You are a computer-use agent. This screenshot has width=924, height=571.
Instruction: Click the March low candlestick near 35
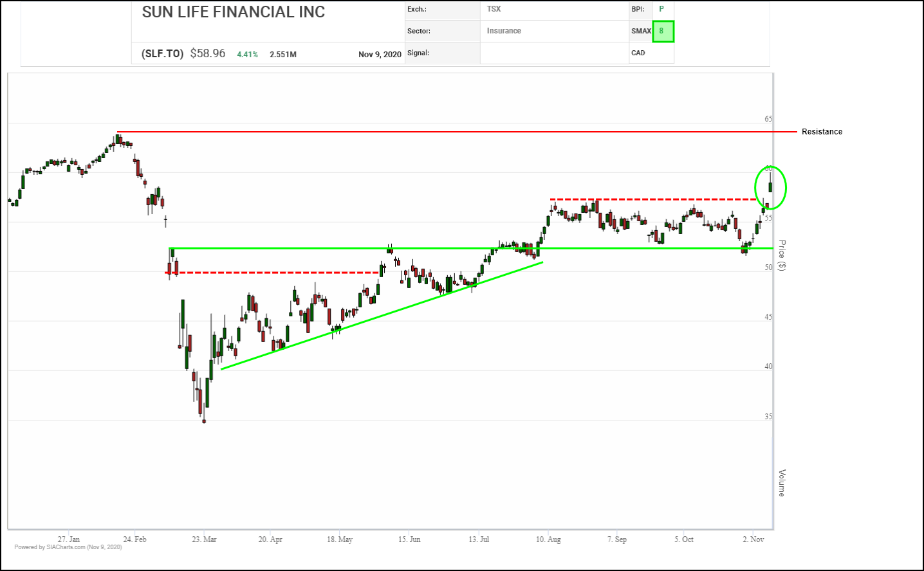point(204,421)
